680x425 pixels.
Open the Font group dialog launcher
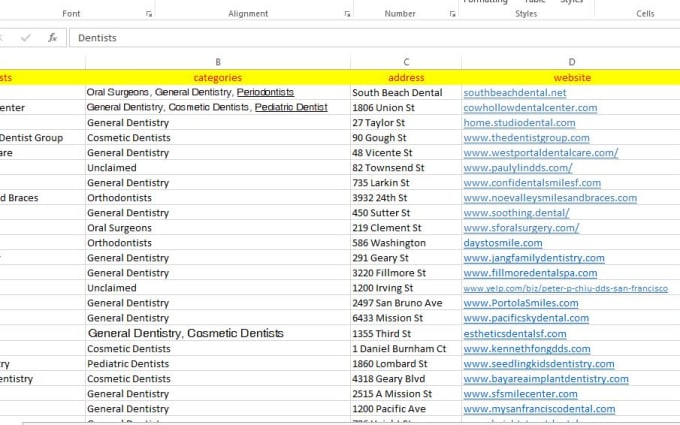(149, 14)
